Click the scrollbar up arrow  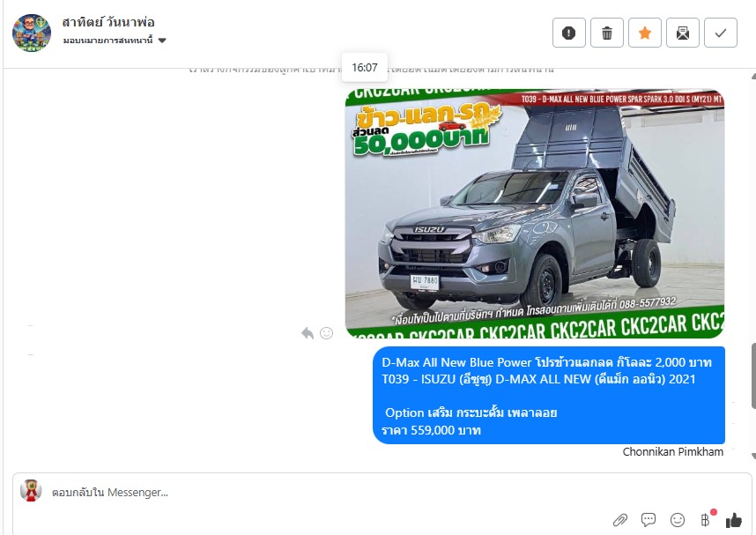coord(753,76)
